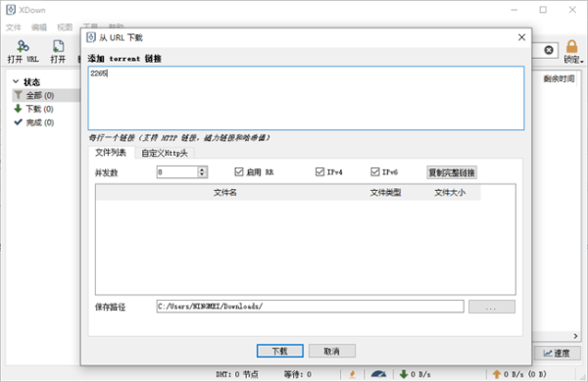588x382 pixels.
Task: Select the Completed (0) tree item
Action: pos(40,122)
